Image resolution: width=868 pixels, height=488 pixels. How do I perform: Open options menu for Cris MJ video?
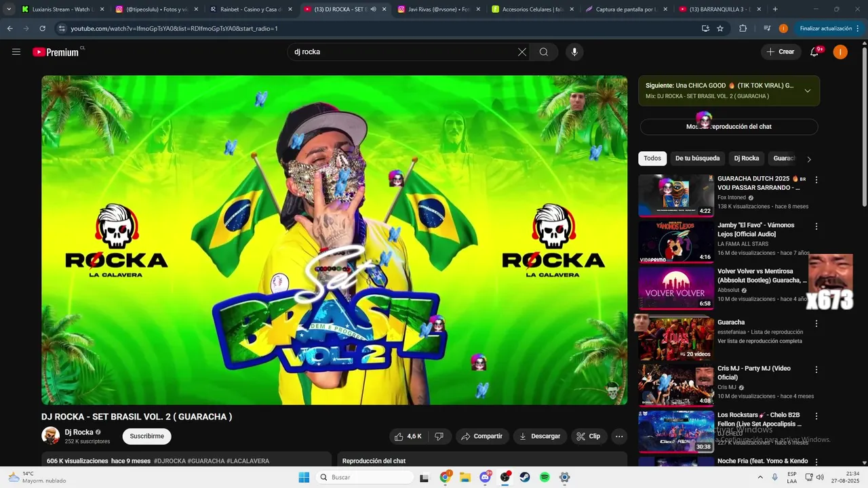pyautogui.click(x=816, y=369)
